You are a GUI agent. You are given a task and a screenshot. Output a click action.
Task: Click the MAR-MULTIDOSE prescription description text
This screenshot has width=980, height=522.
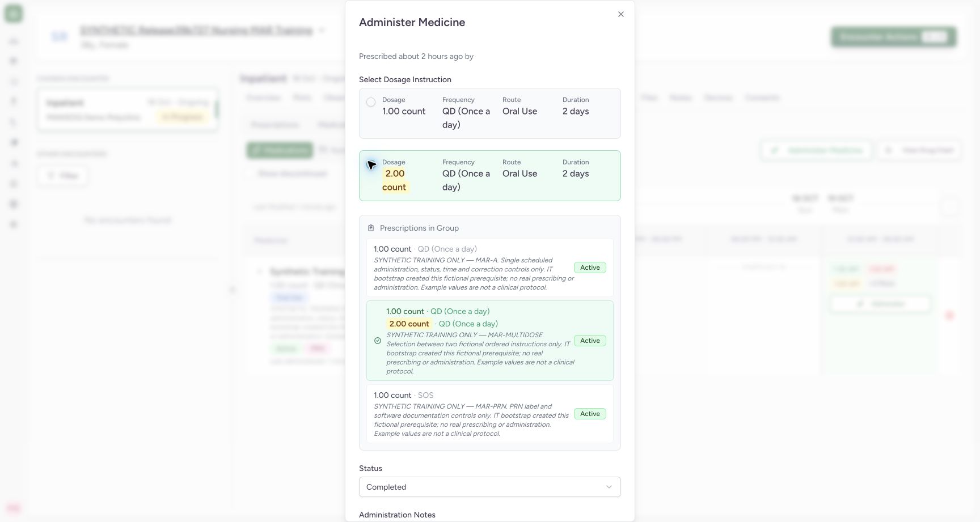coord(480,353)
